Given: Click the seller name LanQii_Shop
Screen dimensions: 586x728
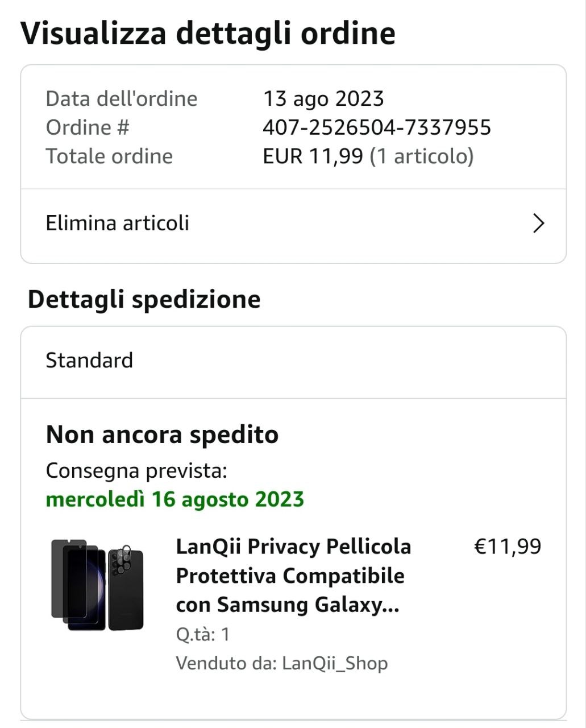Looking at the screenshot, I should (335, 663).
